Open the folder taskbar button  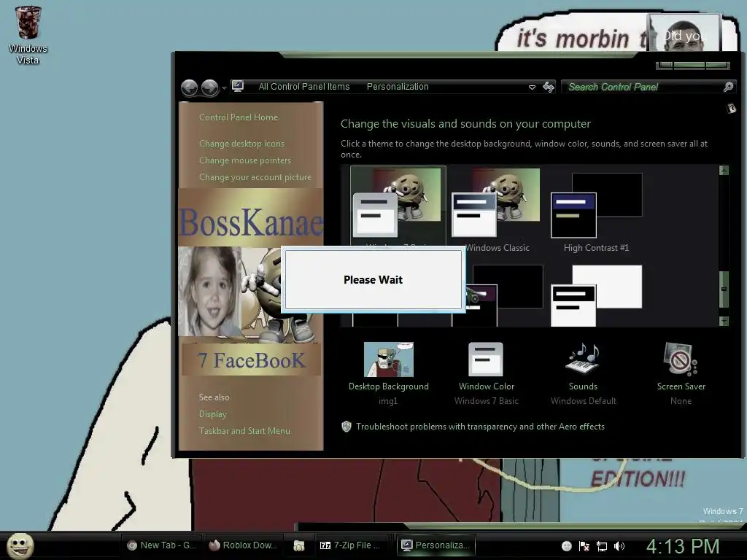tap(298, 545)
